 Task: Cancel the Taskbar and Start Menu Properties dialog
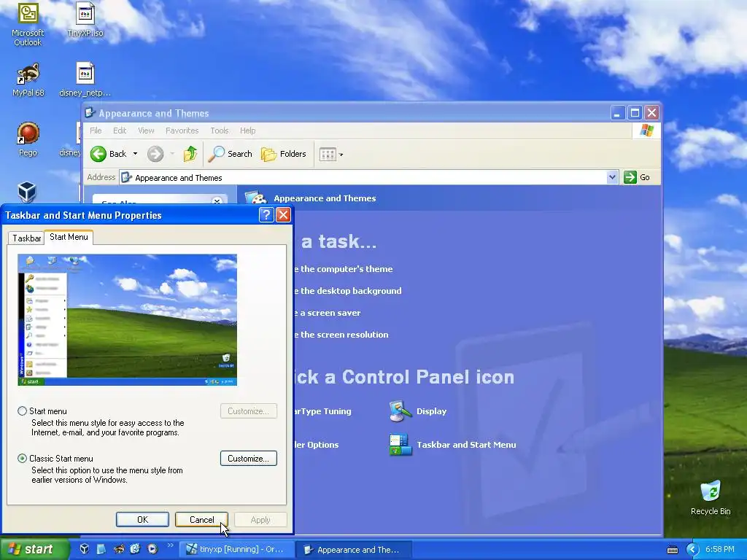click(x=201, y=519)
